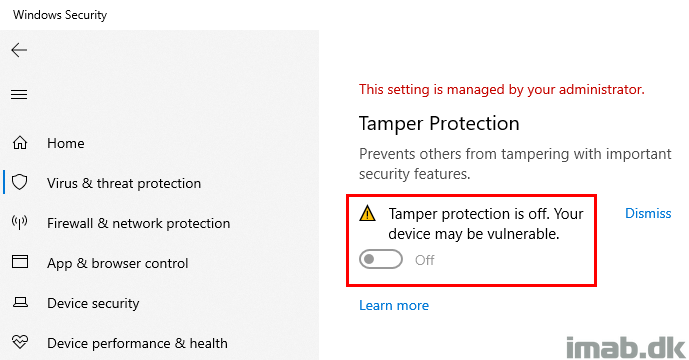689x360 pixels.
Task: Click the Device performance heart icon
Action: click(20, 342)
